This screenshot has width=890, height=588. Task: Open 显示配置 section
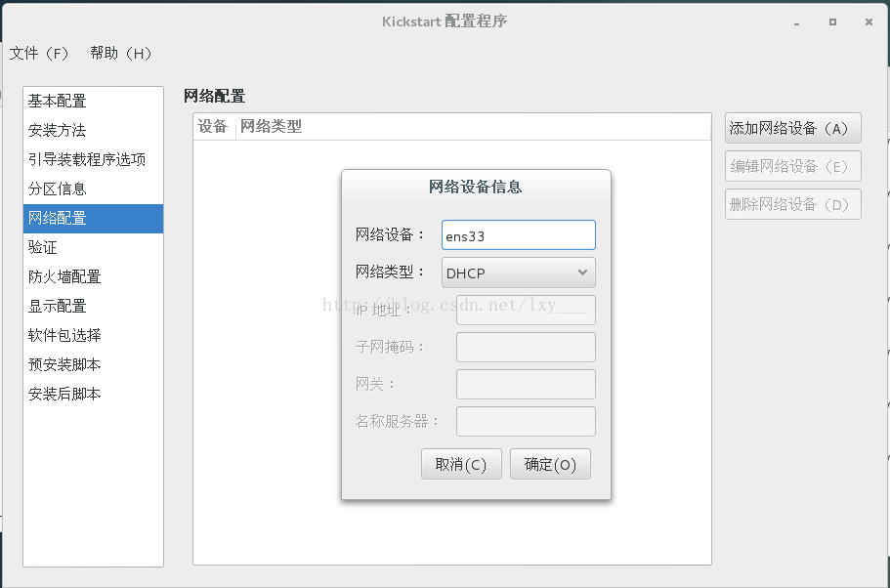(x=93, y=307)
